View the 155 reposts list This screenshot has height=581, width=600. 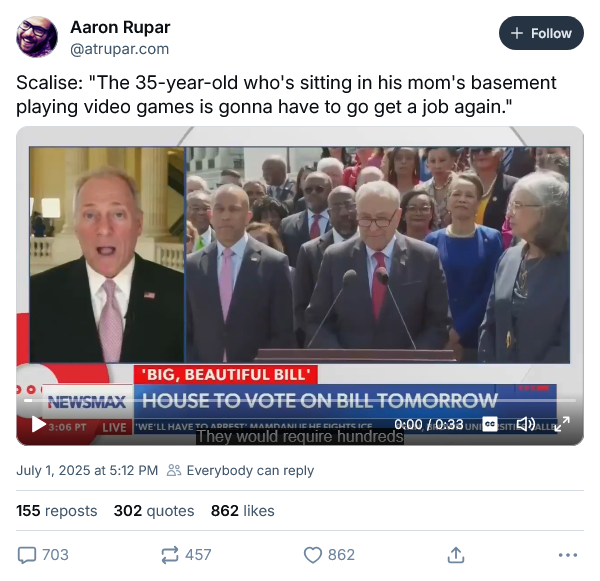(x=57, y=511)
